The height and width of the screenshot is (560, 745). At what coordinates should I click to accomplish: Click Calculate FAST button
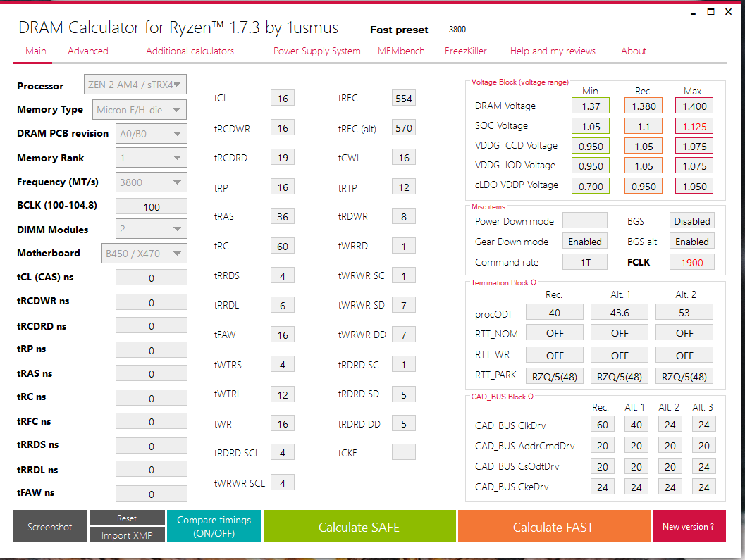point(553,526)
